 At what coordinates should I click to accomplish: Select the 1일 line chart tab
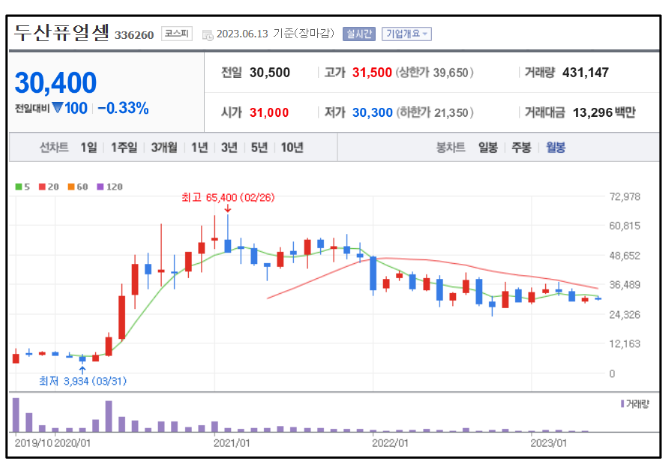[89, 147]
